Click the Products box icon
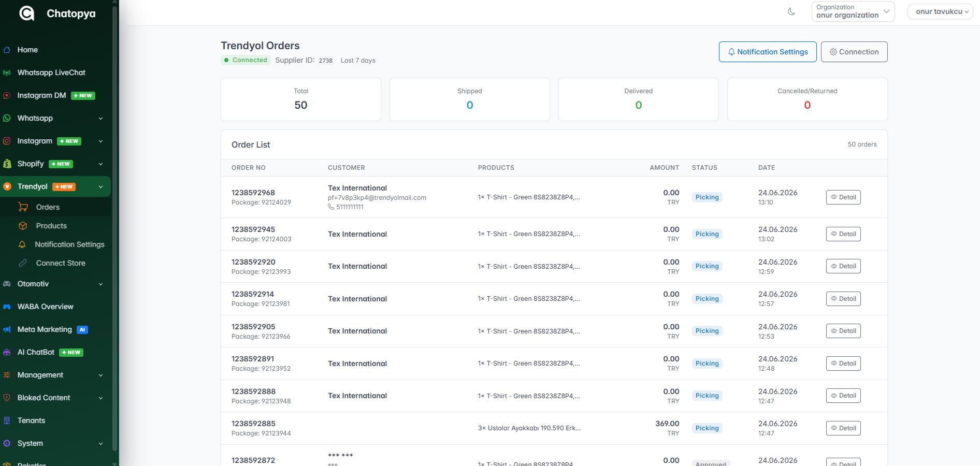Screen dimensions: 980x466 (x=23, y=226)
